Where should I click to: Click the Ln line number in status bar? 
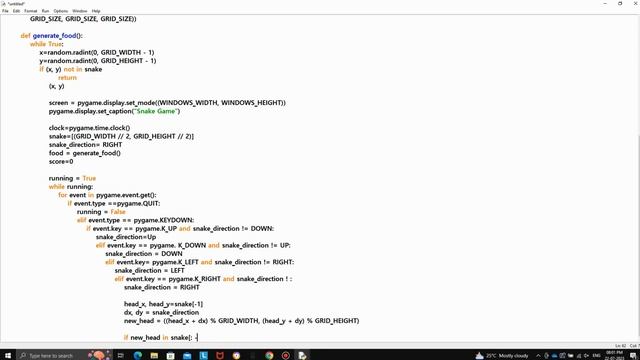[620, 346]
